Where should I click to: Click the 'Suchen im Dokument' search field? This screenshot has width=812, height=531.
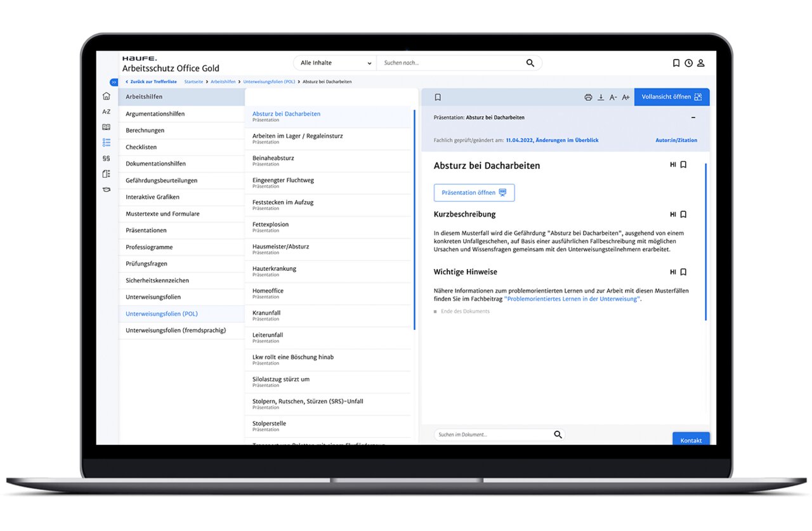[x=492, y=435]
